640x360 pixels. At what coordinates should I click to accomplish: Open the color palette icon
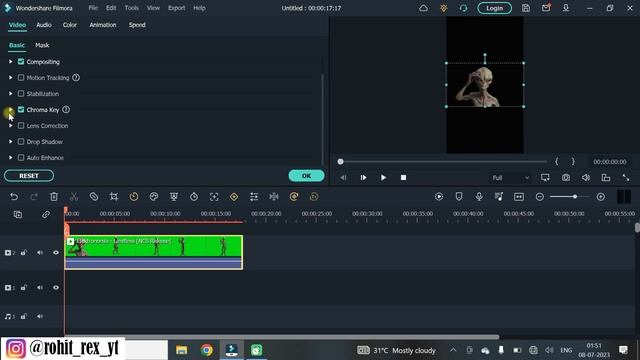click(x=154, y=197)
